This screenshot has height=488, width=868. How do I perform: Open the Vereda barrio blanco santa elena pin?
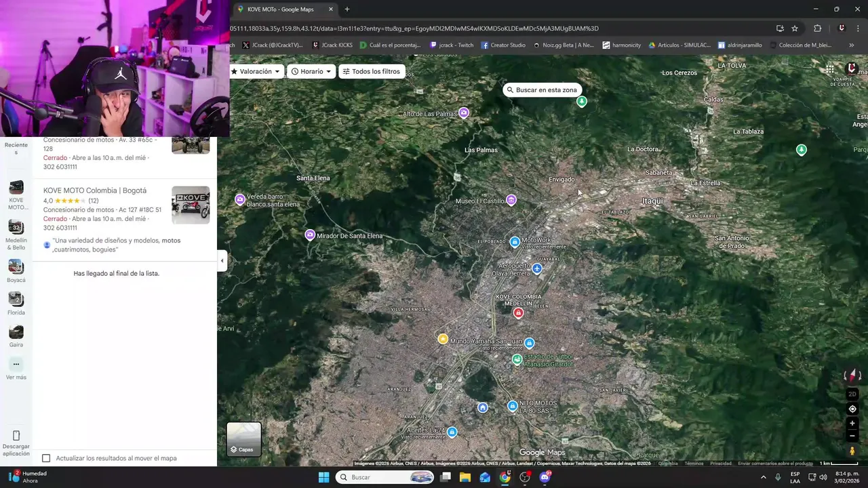[x=239, y=199]
